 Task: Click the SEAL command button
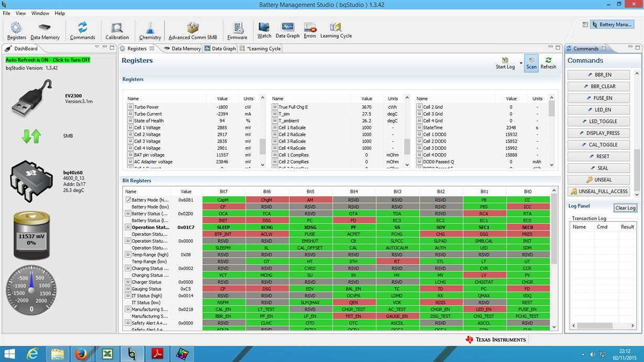tap(599, 168)
